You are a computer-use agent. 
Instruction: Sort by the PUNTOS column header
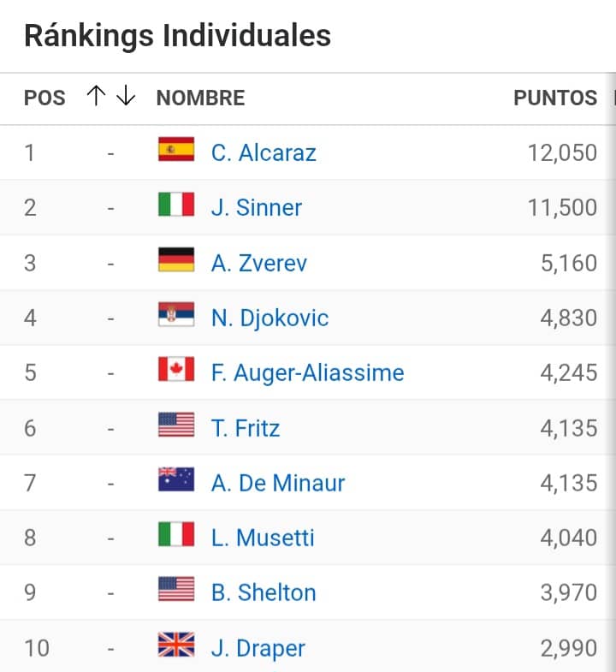555,98
